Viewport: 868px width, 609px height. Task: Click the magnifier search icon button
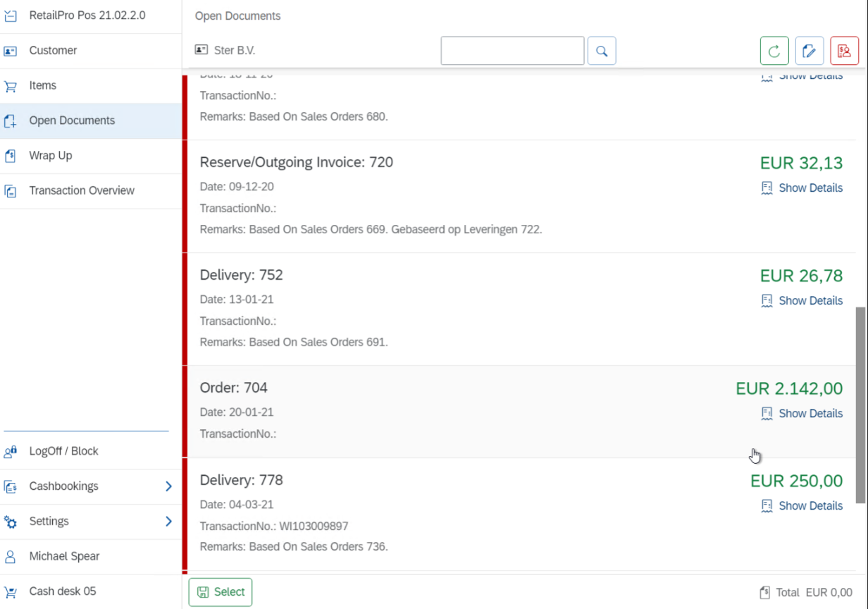(x=602, y=51)
